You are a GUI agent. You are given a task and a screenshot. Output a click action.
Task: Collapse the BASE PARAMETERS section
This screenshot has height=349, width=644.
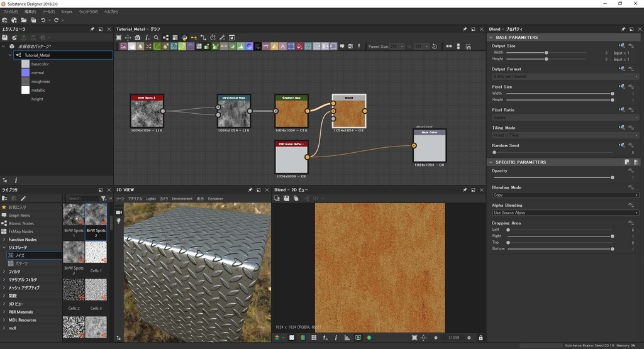tap(491, 38)
